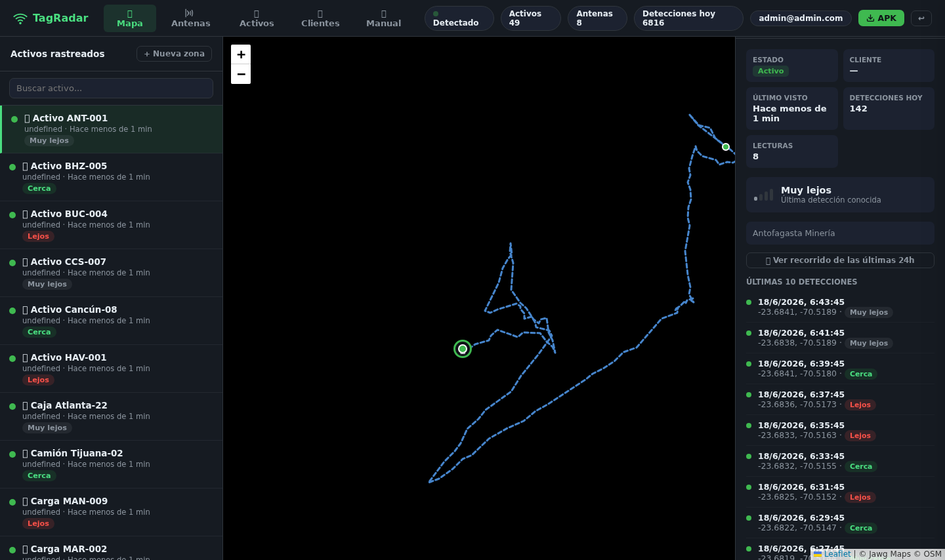Select Activo HAV-001 in the list

112,369
